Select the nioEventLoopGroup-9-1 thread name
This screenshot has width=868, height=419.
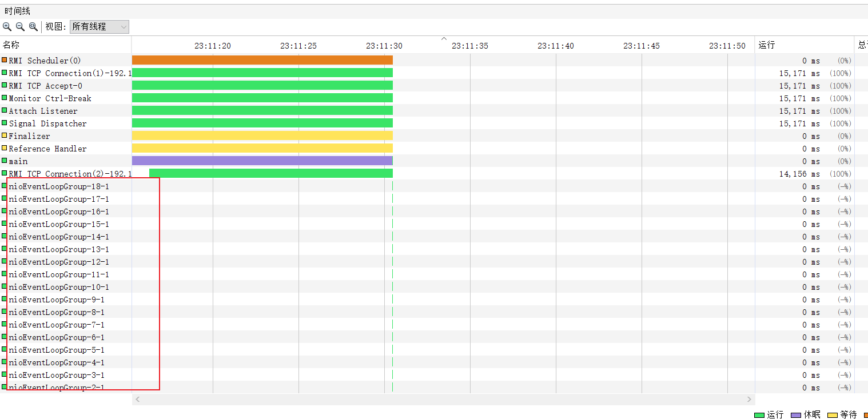57,300
